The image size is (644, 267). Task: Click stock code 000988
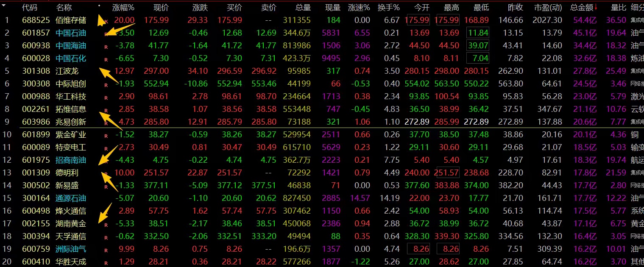[36, 97]
